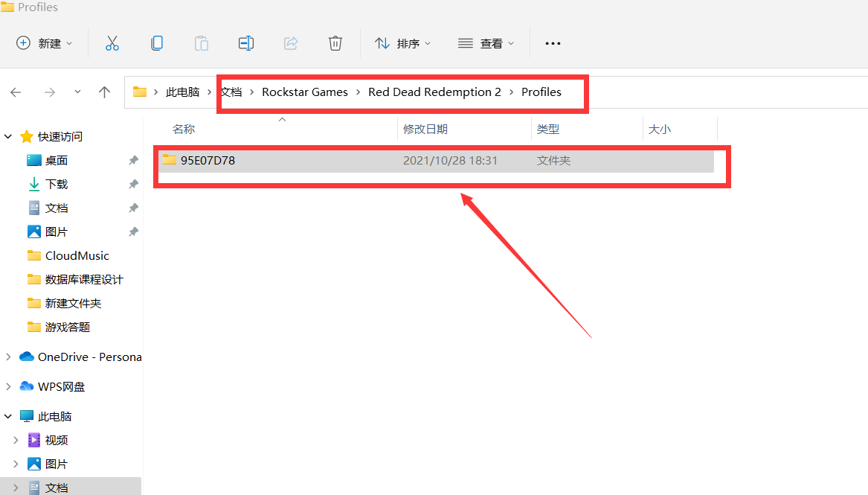The width and height of the screenshot is (868, 495).
Task: Open 桌面 in quick access
Action: [57, 161]
